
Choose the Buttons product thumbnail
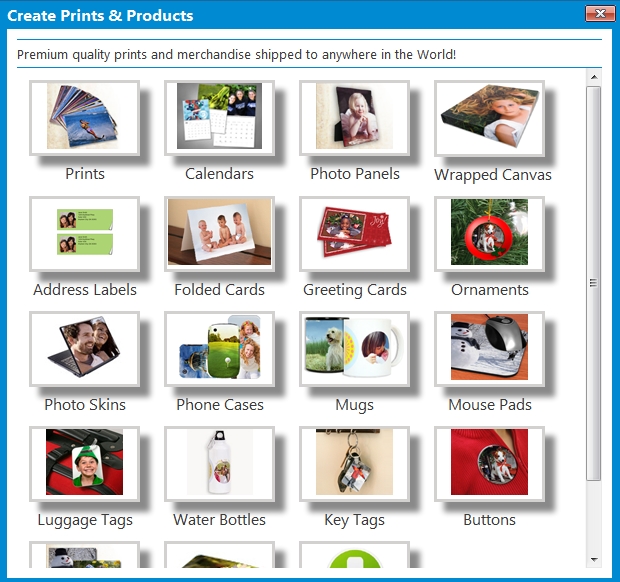(490, 463)
